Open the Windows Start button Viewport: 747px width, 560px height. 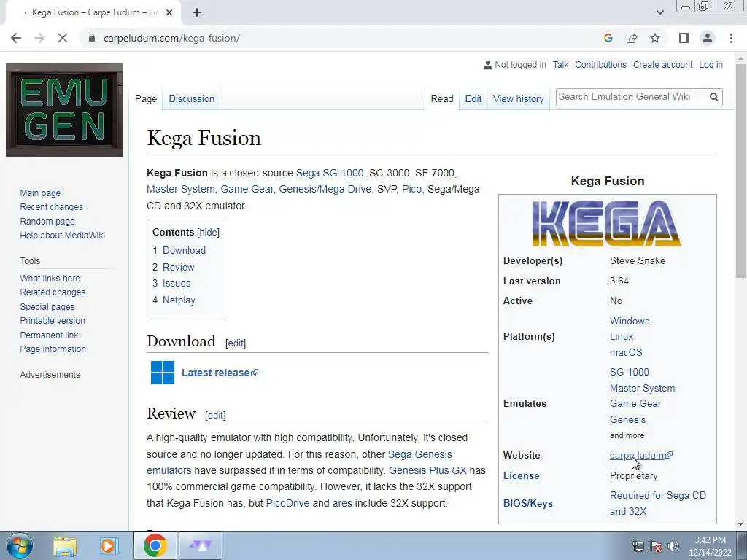pyautogui.click(x=19, y=545)
